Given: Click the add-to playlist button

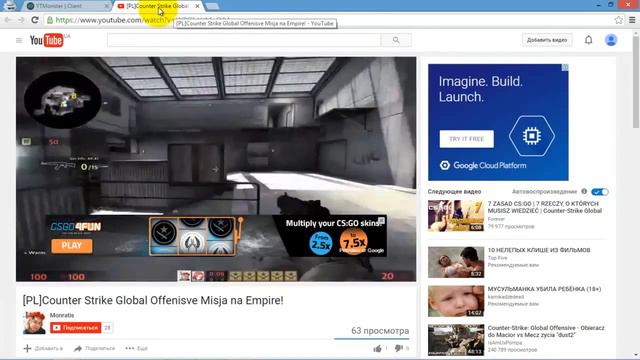Looking at the screenshot, I should (43, 349).
